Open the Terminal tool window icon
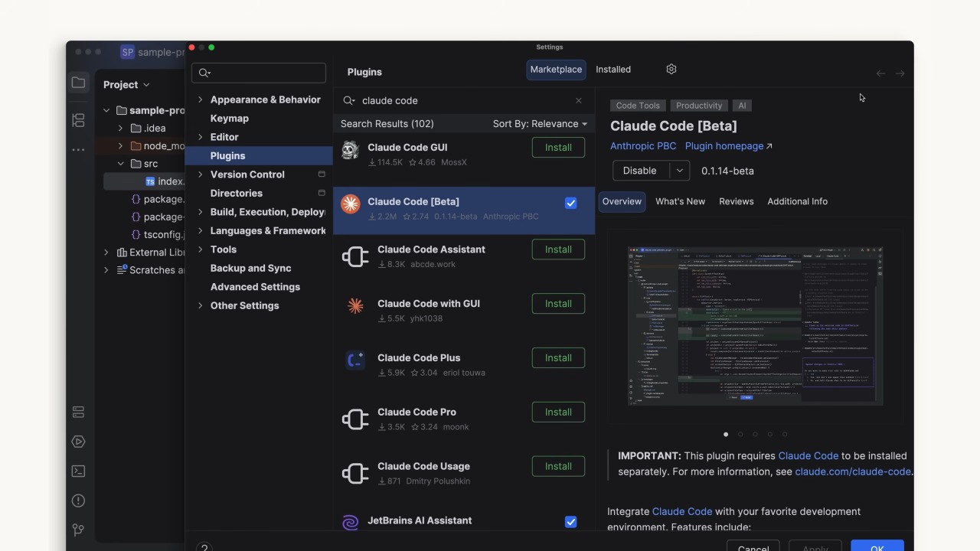980x551 pixels. coord(78,471)
